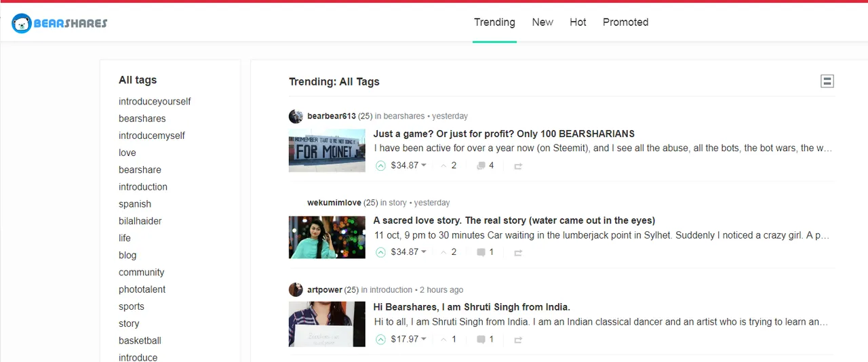Select the 'basketball' tag
868x362 pixels.
click(140, 340)
